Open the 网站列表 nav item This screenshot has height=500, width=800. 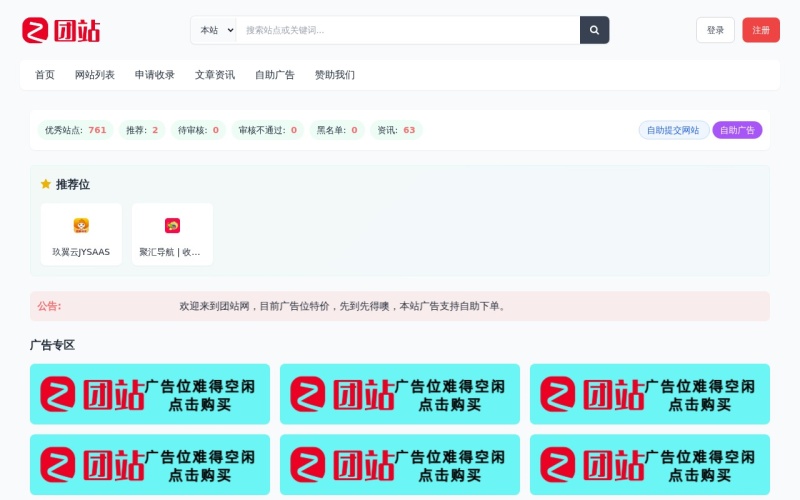95,75
